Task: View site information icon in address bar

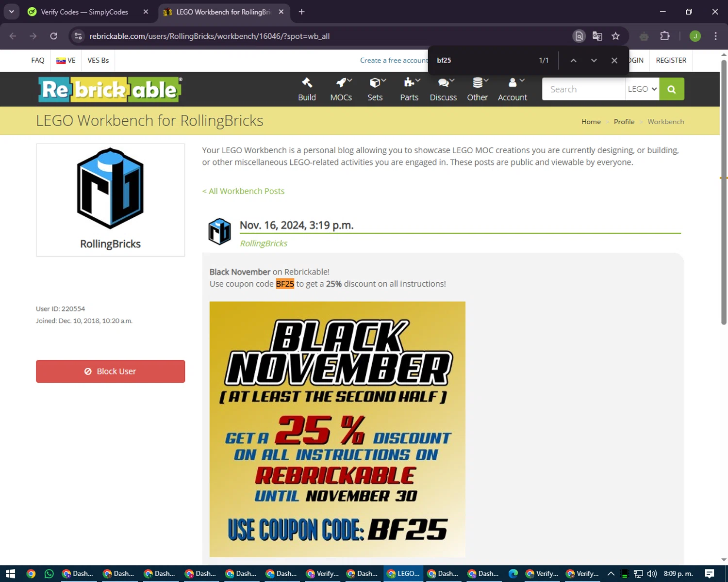Action: click(x=78, y=36)
